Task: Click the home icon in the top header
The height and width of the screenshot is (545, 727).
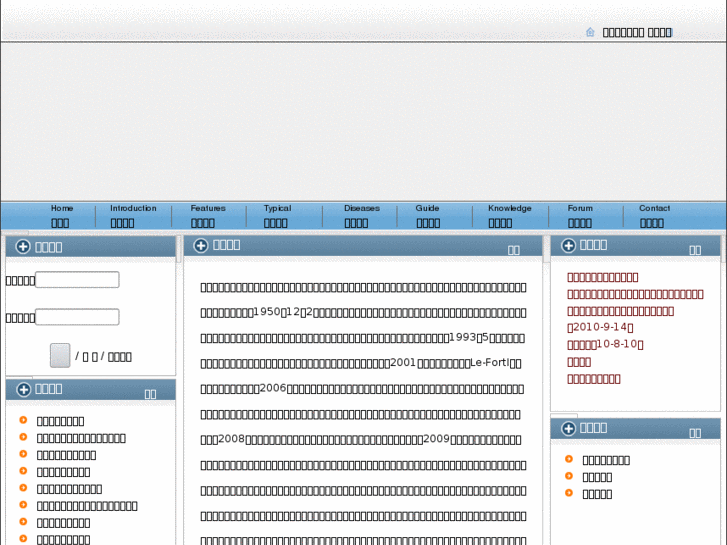Action: tap(590, 32)
